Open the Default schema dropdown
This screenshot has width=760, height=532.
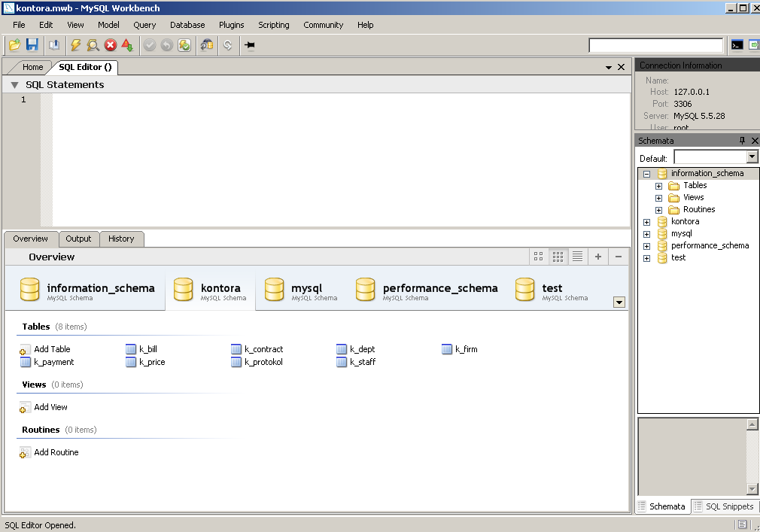click(751, 157)
